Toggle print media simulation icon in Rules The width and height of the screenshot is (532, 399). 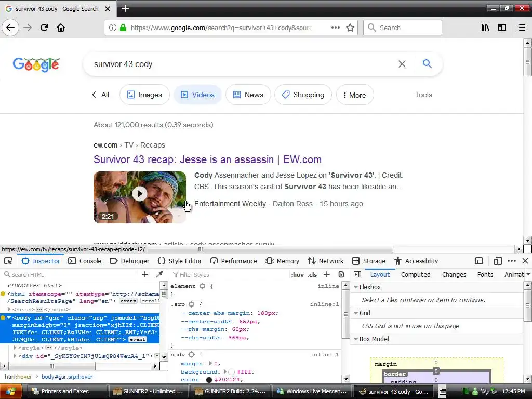pyautogui.click(x=341, y=274)
